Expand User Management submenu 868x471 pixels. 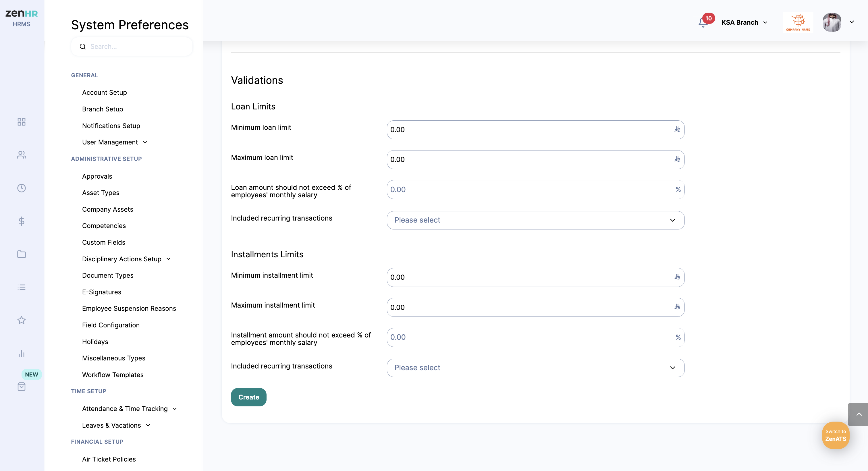coord(115,142)
